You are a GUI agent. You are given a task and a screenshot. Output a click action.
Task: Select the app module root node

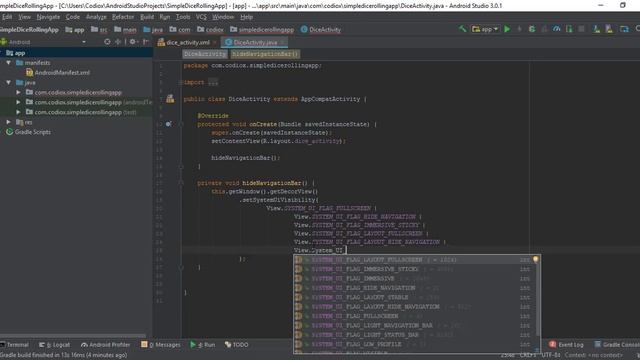point(76,53)
